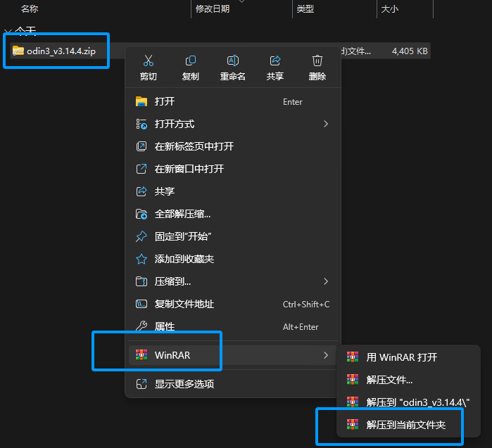Image resolution: width=492 pixels, height=448 pixels.
Task: Open the 打开方式 submenu
Action: 233,124
